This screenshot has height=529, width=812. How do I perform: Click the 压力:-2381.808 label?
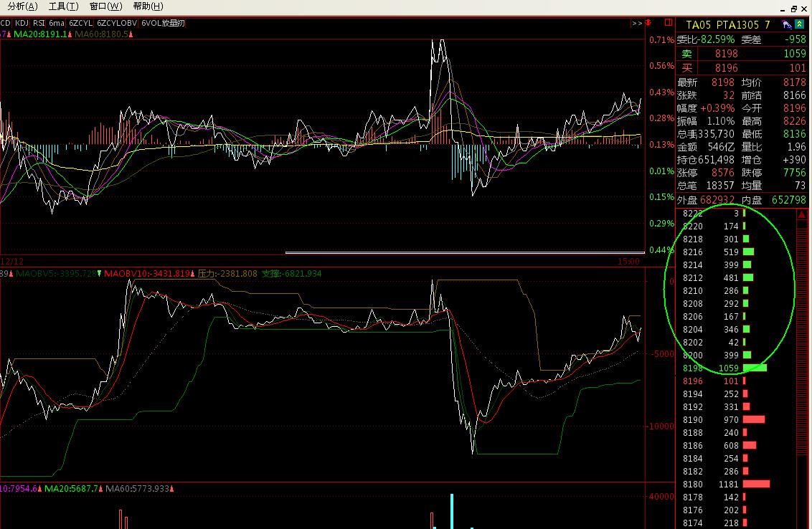click(227, 273)
